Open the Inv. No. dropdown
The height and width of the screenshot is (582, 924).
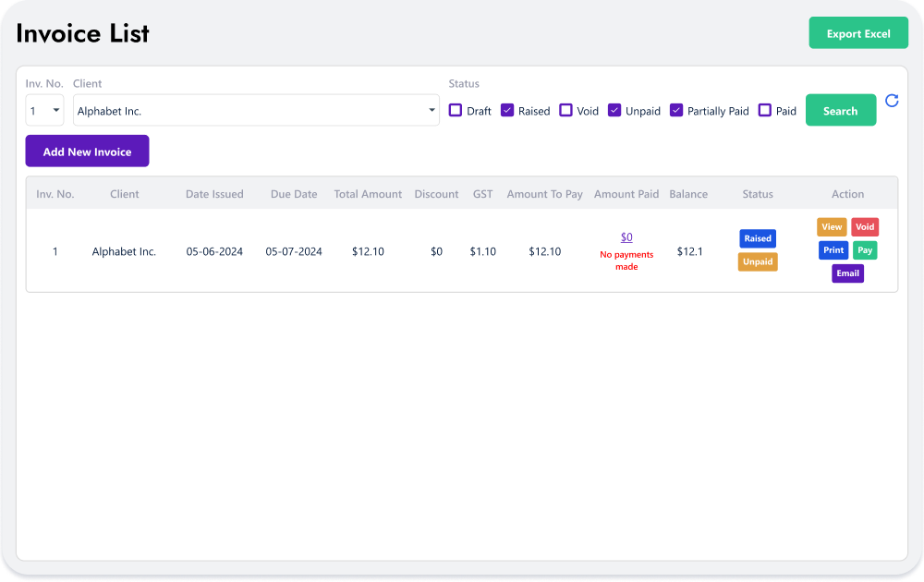(44, 110)
